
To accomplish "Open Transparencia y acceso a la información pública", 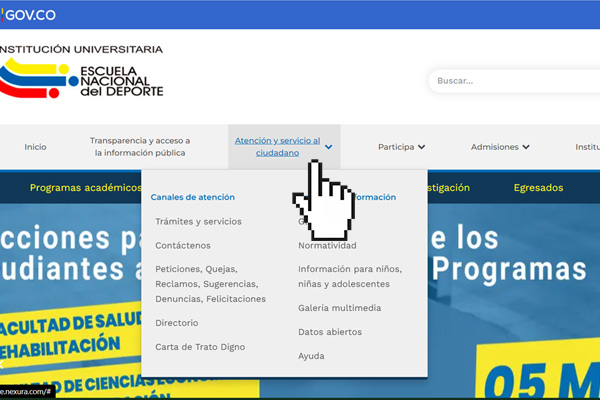I will tap(139, 147).
